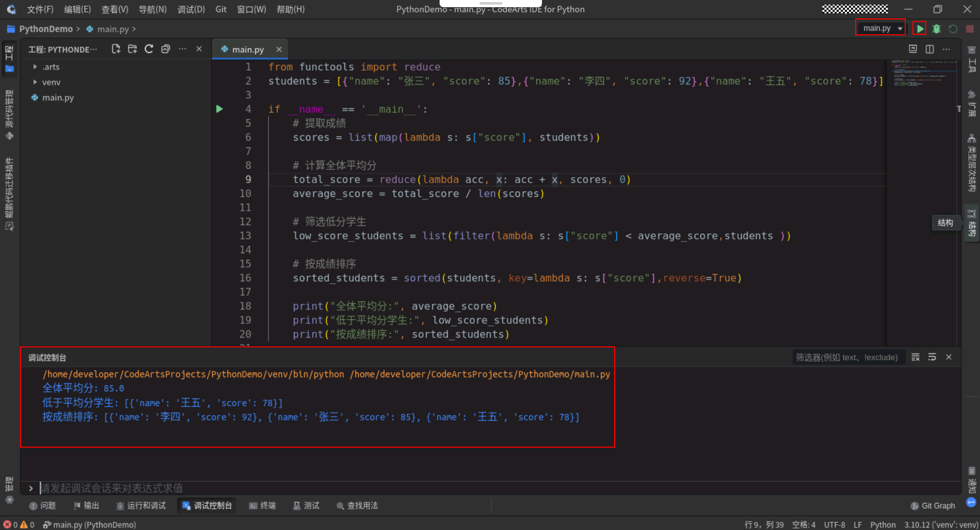This screenshot has width=980, height=530.
Task: Open the 导航(N) menu
Action: [153, 9]
